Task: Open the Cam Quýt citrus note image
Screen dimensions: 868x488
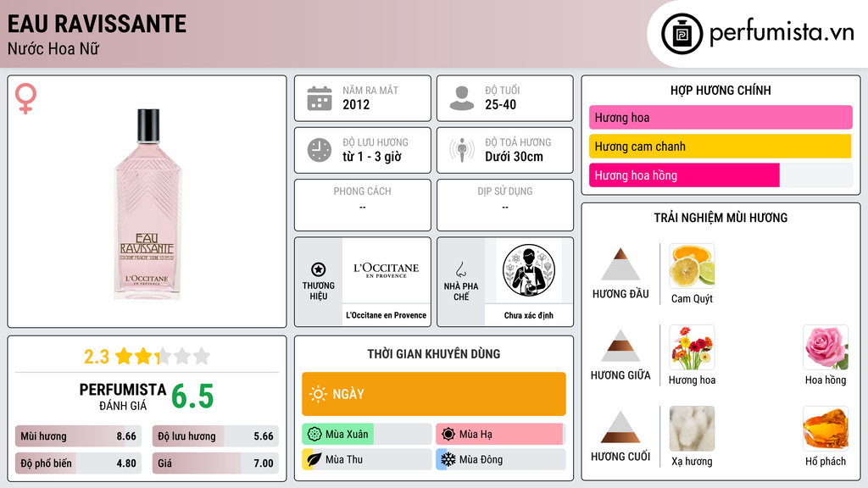Action: pyautogui.click(x=692, y=266)
